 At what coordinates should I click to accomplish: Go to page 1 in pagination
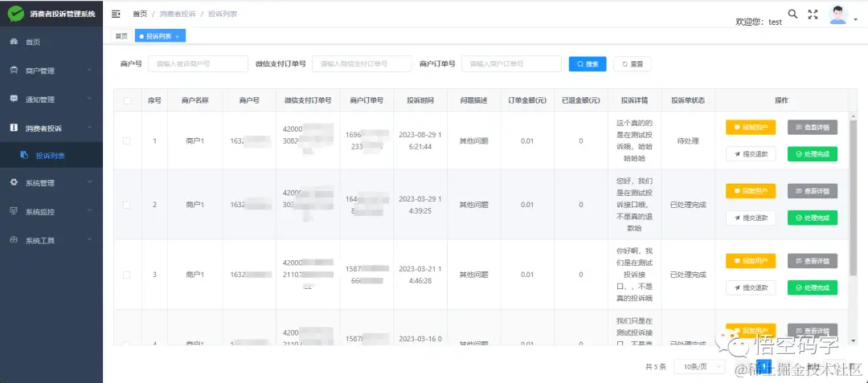click(x=764, y=366)
